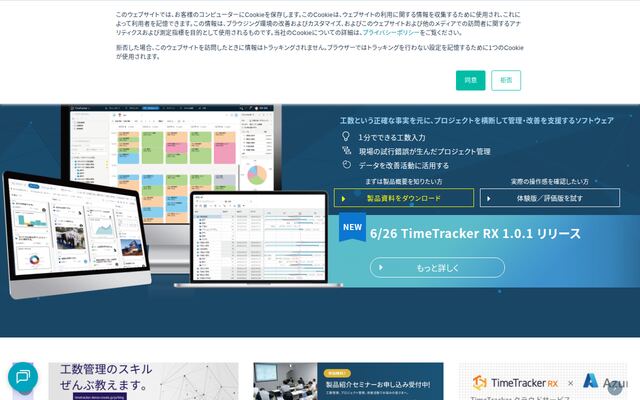Click the Azure logo icon
This screenshot has width=640, height=400.
point(591,381)
